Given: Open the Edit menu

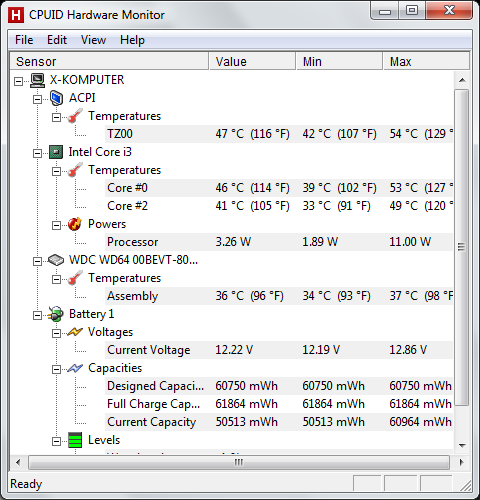Looking at the screenshot, I should click(57, 40).
